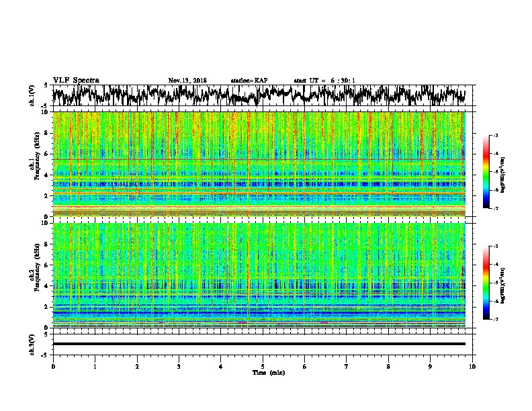Screen dimensions: 532x411
Task: Click the 'station=KAP' header label
Action: click(249, 81)
